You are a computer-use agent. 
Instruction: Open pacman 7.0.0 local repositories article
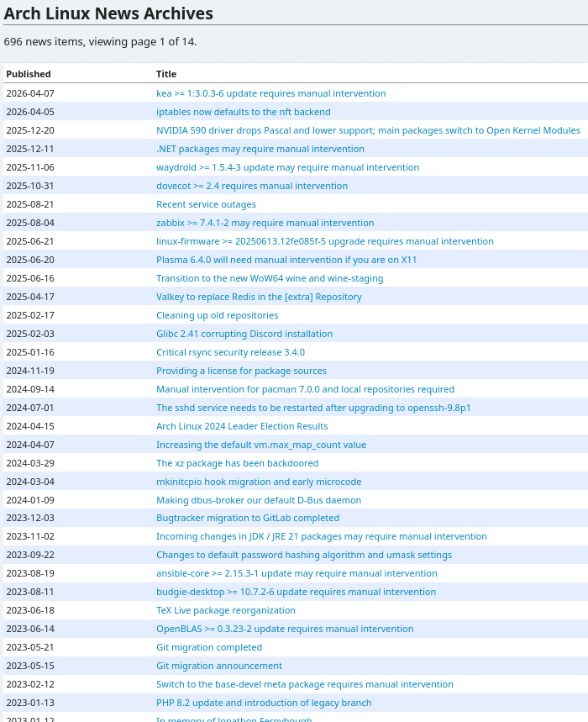(x=305, y=389)
